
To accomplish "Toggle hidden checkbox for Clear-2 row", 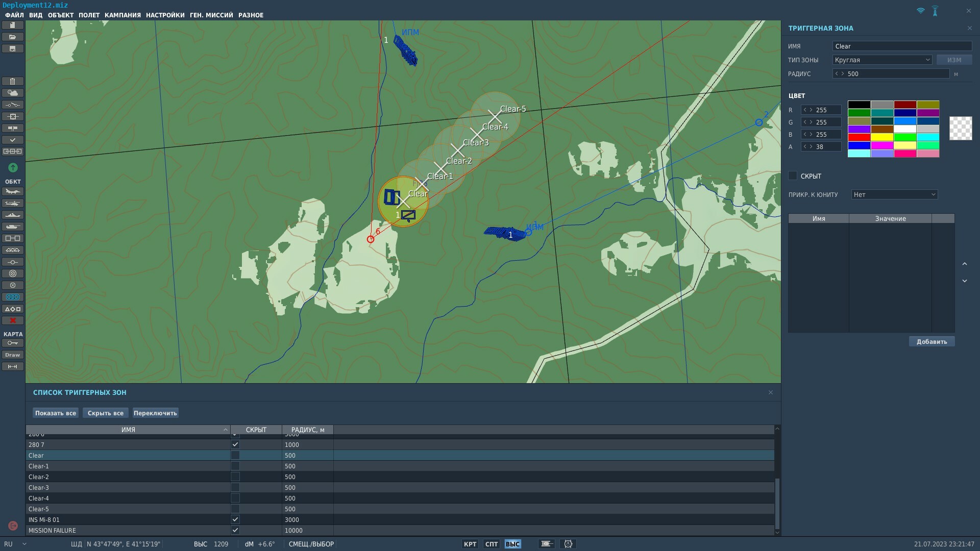I will [235, 477].
